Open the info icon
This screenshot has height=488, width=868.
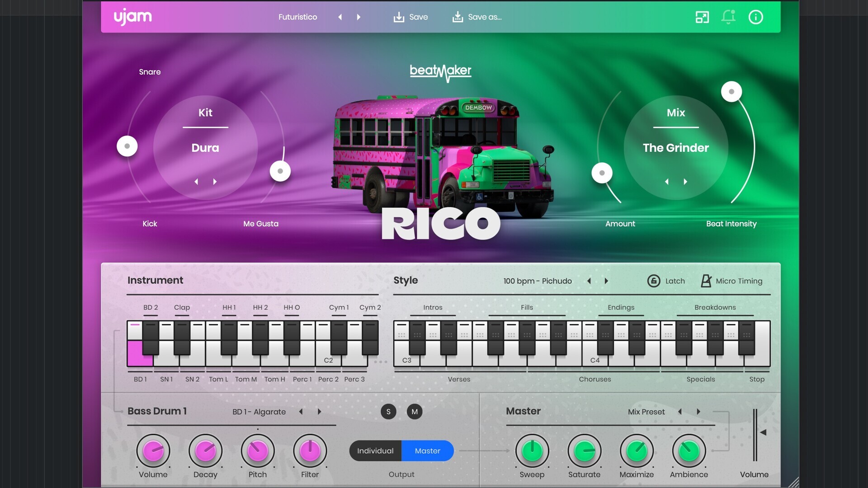pyautogui.click(x=756, y=17)
